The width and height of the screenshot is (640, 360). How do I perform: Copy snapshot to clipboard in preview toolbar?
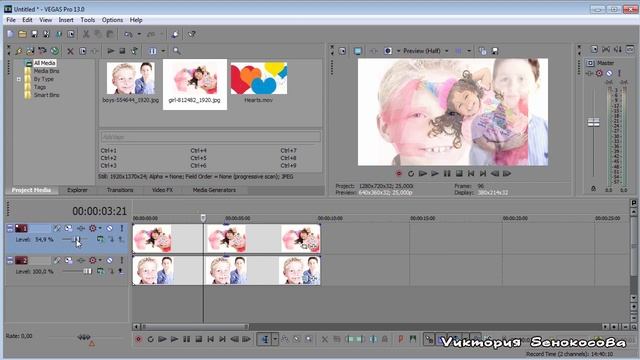[483, 51]
